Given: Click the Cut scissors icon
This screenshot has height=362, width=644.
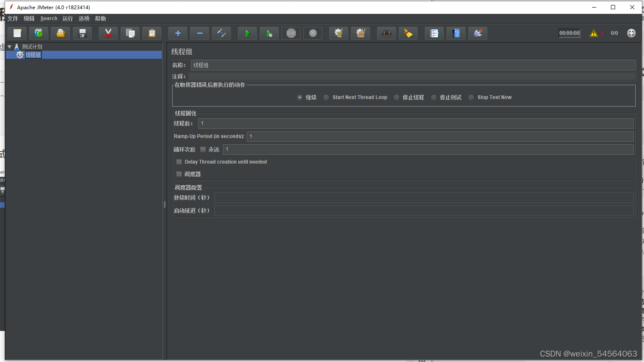Looking at the screenshot, I should (x=108, y=33).
